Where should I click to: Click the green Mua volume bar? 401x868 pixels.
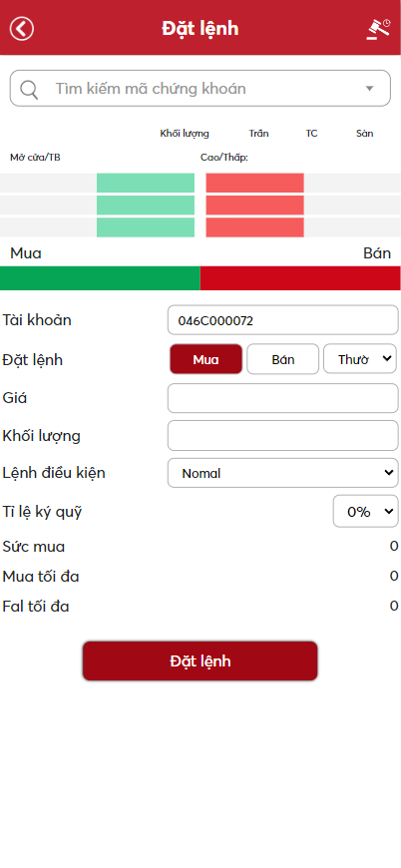pyautogui.click(x=100, y=278)
